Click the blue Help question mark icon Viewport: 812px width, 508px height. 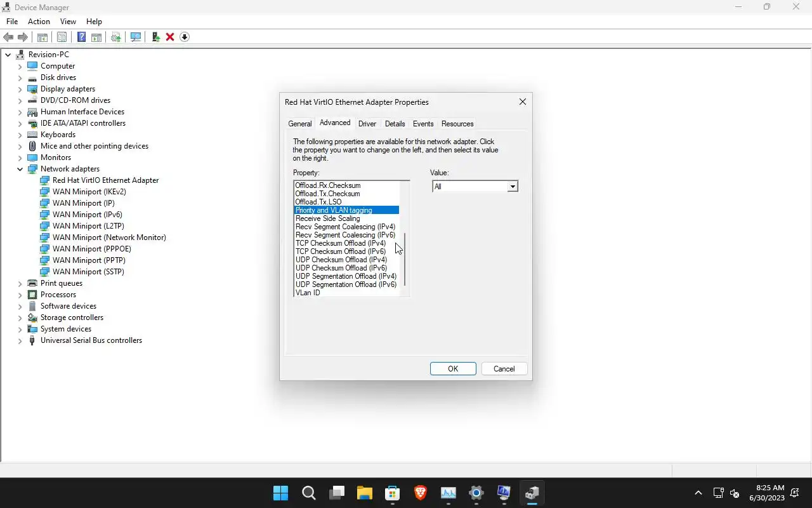tap(81, 37)
